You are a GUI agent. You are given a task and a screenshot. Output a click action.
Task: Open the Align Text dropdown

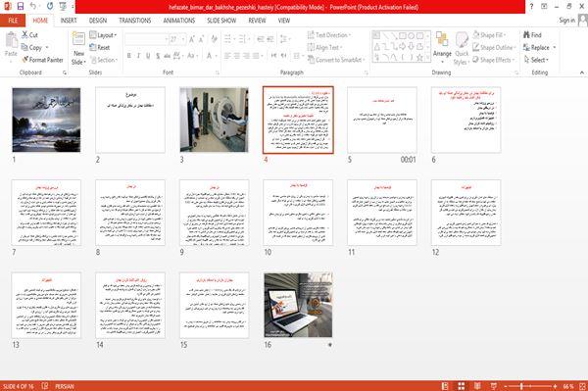point(324,47)
